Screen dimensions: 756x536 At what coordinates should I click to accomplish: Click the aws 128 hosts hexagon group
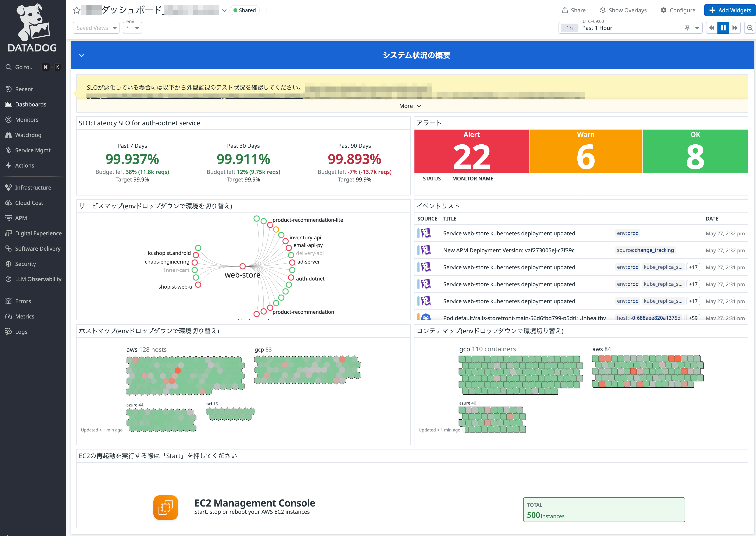click(x=185, y=375)
